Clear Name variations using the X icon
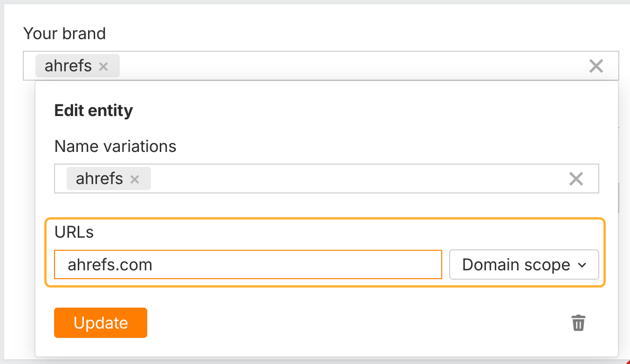The height and width of the screenshot is (364, 630). click(x=576, y=179)
